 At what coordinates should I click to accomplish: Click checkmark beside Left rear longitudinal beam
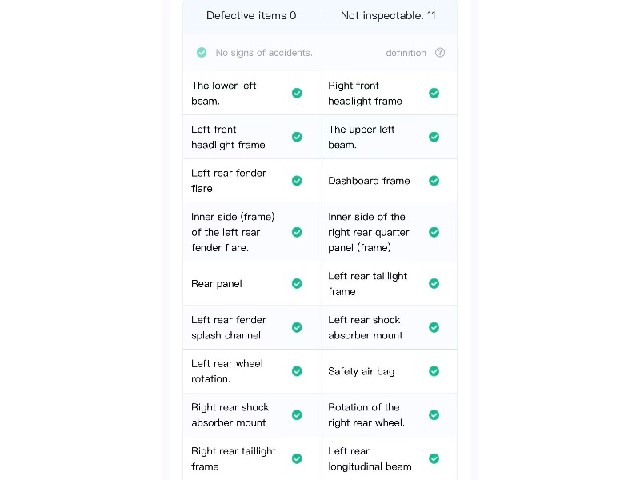click(434, 459)
